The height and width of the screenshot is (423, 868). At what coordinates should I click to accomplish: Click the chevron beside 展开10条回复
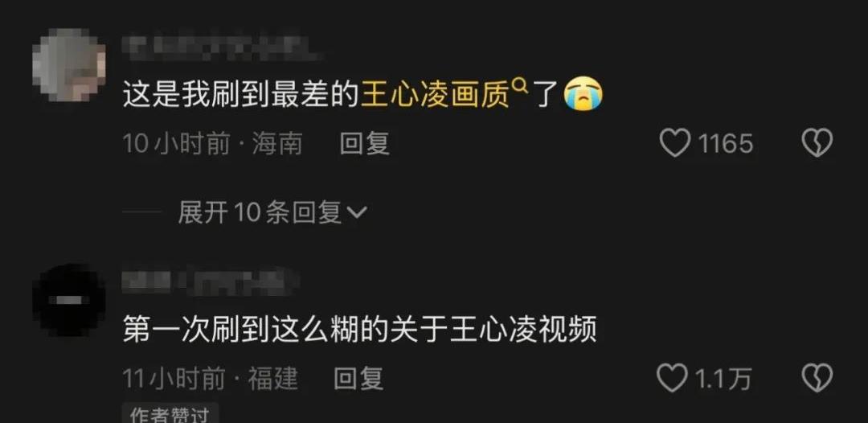coord(356,212)
